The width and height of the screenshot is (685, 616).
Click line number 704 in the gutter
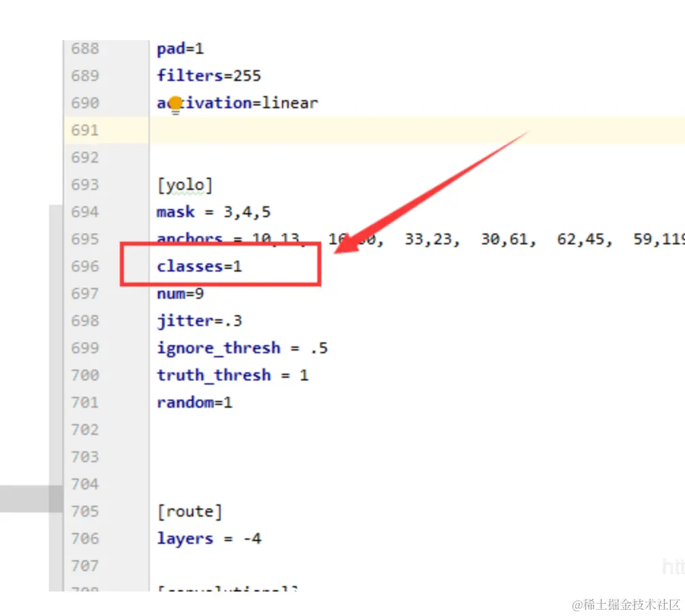pyautogui.click(x=85, y=484)
